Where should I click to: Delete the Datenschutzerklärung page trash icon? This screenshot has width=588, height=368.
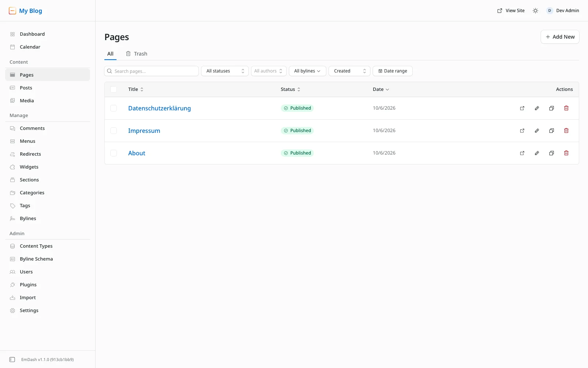[566, 108]
